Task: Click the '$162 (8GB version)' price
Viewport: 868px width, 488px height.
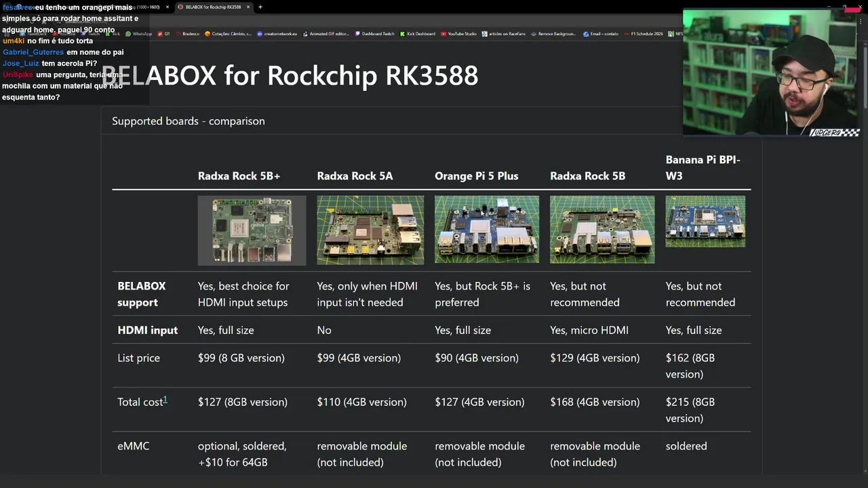Action: tap(690, 366)
